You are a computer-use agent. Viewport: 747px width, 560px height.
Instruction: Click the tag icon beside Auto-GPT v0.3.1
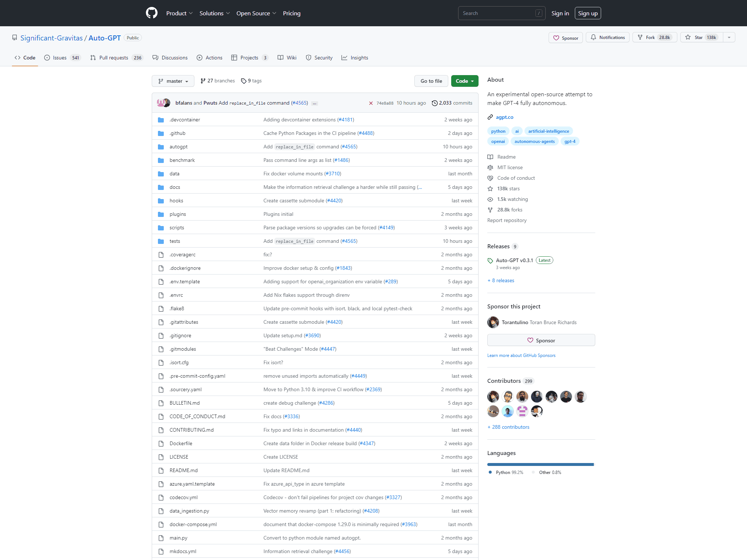coord(490,261)
